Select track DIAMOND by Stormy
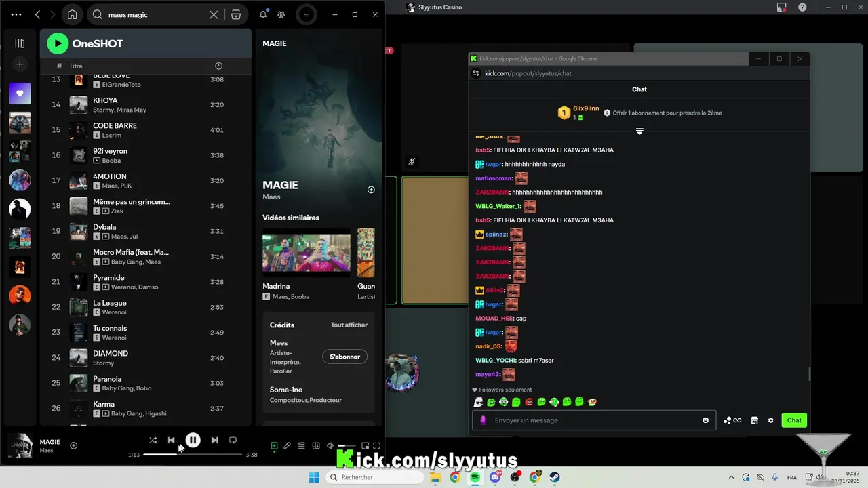Screen dimensions: 868x488 (145, 358)
